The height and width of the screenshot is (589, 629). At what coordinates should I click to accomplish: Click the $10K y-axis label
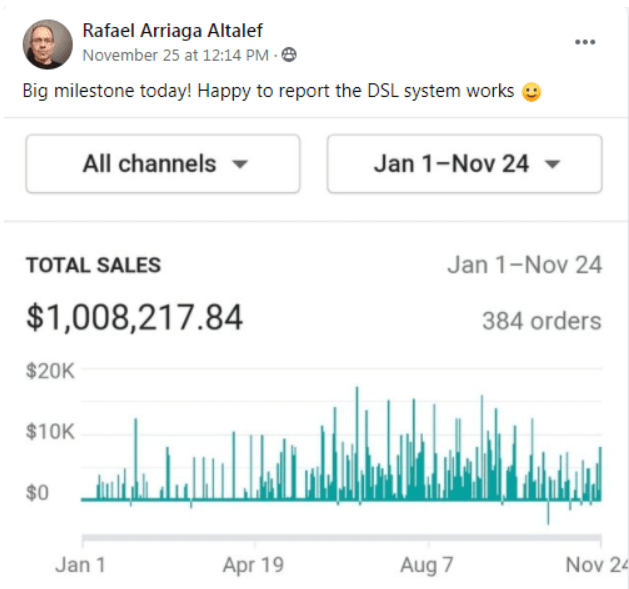pos(50,433)
